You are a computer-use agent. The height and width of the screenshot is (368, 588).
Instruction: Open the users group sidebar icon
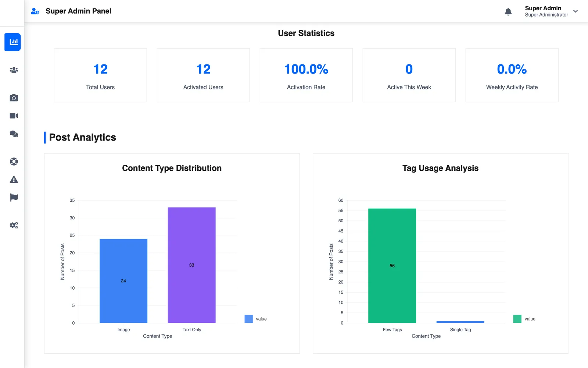tap(14, 70)
